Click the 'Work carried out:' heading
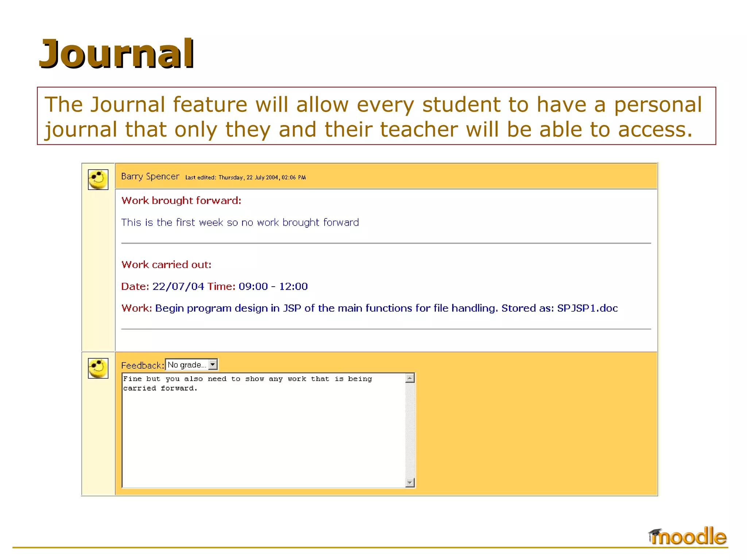The width and height of the screenshot is (747, 560). pyautogui.click(x=166, y=265)
